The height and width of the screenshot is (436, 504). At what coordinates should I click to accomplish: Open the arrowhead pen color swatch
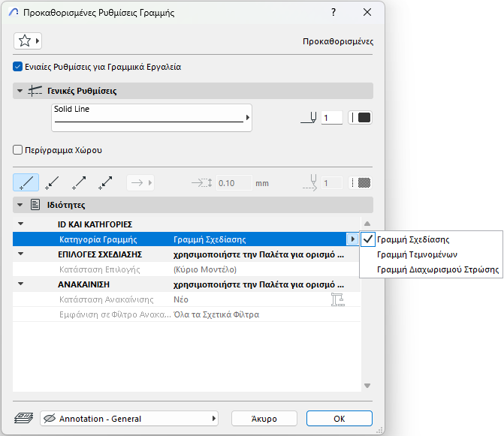[361, 183]
